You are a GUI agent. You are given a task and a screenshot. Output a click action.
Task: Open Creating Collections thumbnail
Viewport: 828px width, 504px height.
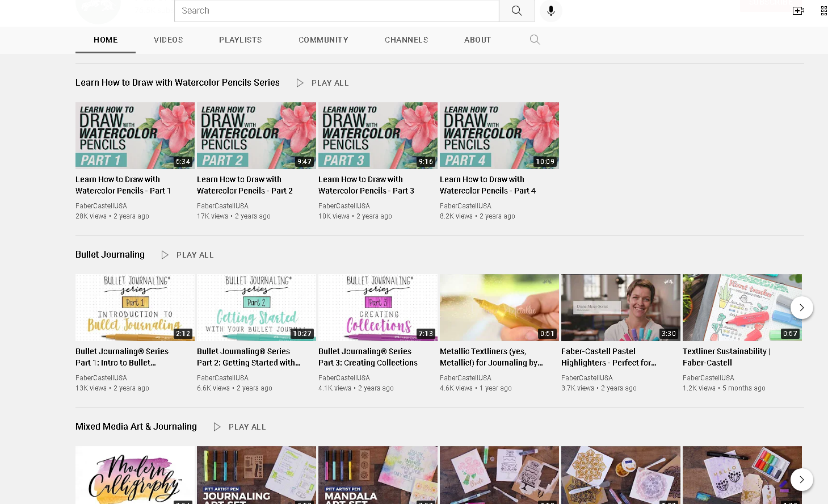coord(378,308)
